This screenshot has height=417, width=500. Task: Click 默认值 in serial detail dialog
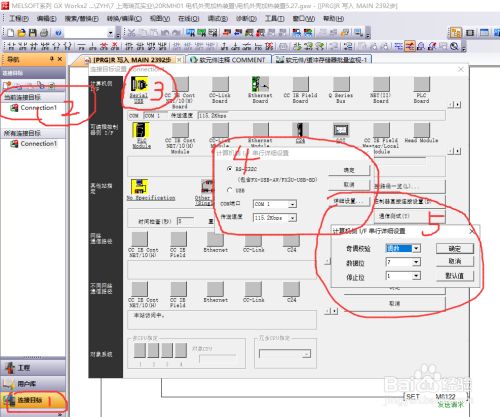click(x=455, y=276)
